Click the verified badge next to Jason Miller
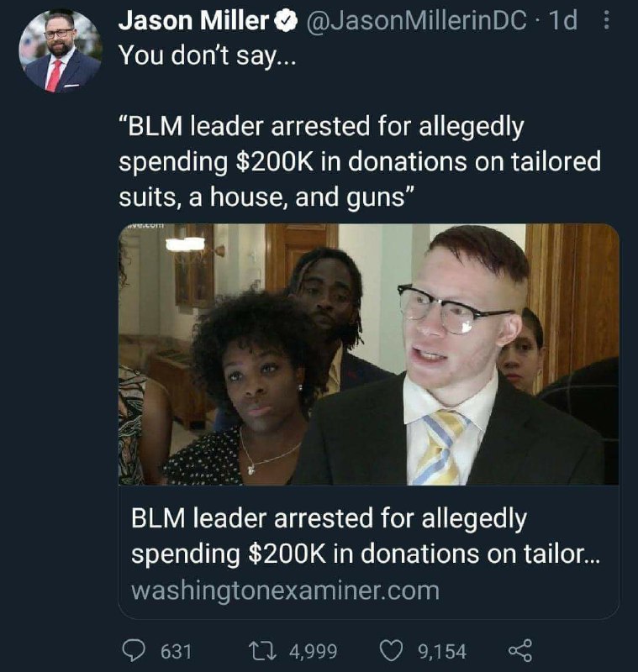The width and height of the screenshot is (638, 672). 286,20
